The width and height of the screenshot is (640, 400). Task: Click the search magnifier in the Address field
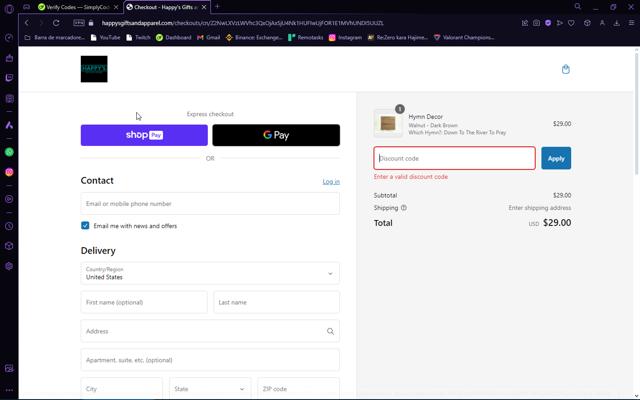(x=330, y=331)
